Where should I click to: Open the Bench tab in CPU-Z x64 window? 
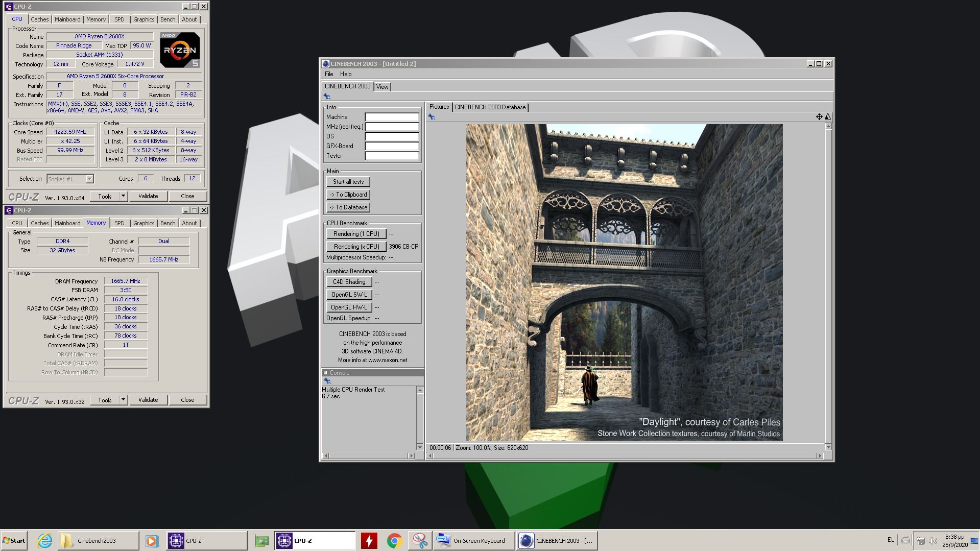pos(168,19)
